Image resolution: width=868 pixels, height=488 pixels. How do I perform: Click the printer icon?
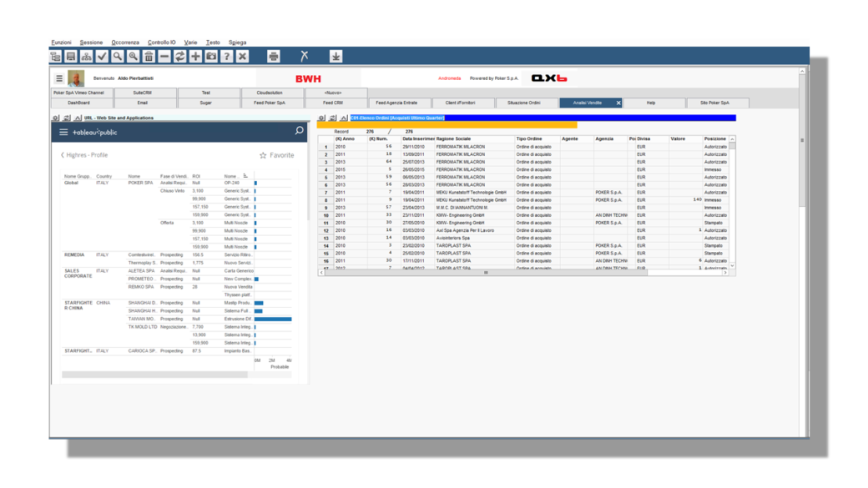[x=274, y=57]
